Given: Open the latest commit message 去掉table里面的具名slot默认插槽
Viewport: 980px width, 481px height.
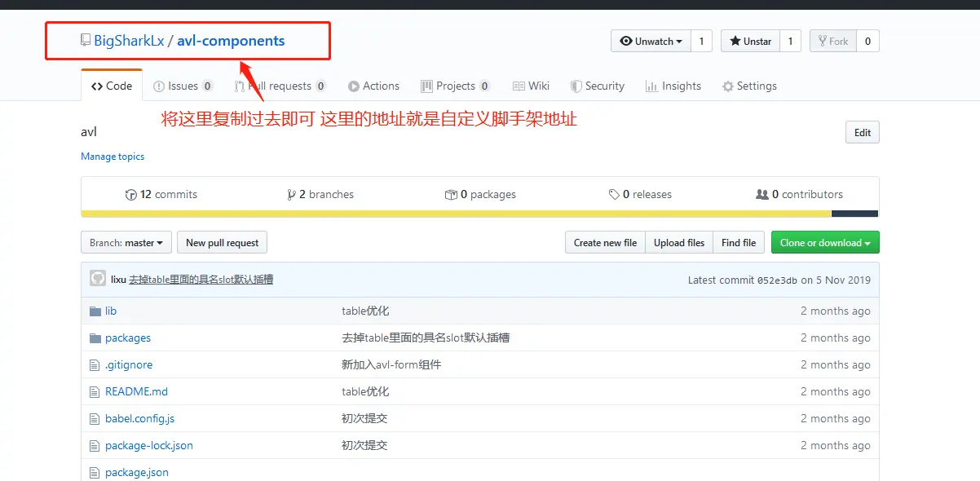Looking at the screenshot, I should (201, 280).
